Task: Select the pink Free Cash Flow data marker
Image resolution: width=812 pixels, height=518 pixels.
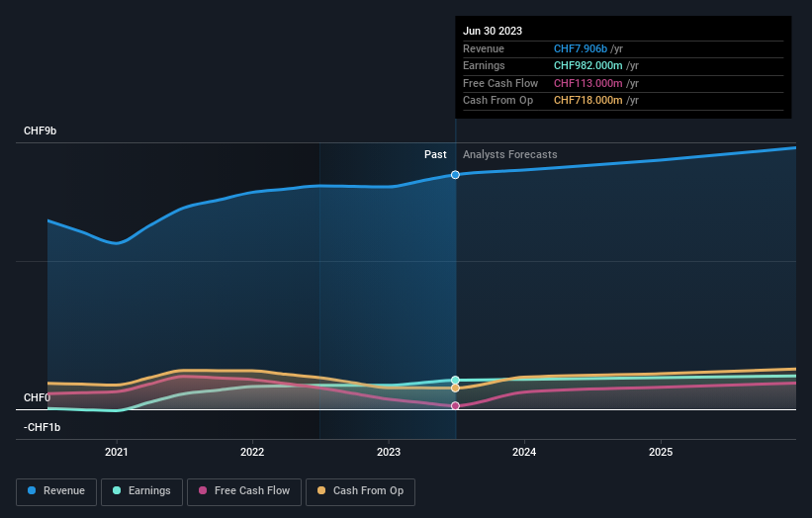Action: (x=455, y=405)
